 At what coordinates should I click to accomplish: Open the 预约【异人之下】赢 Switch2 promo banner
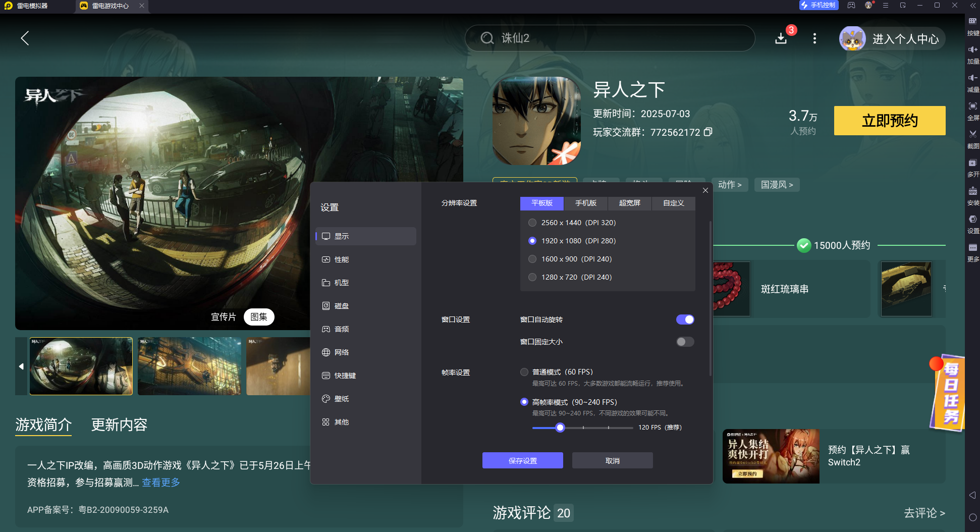pyautogui.click(x=834, y=456)
